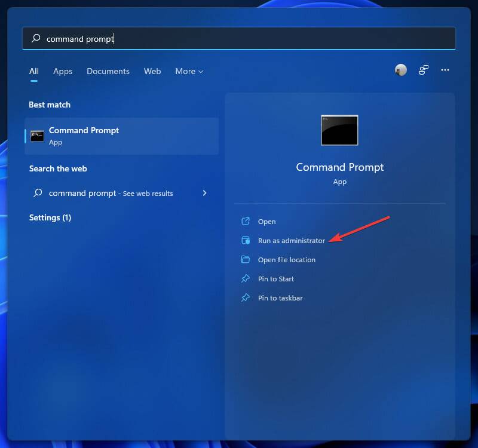The height and width of the screenshot is (448, 478).
Task: Switch to the Documents tab
Action: (108, 71)
